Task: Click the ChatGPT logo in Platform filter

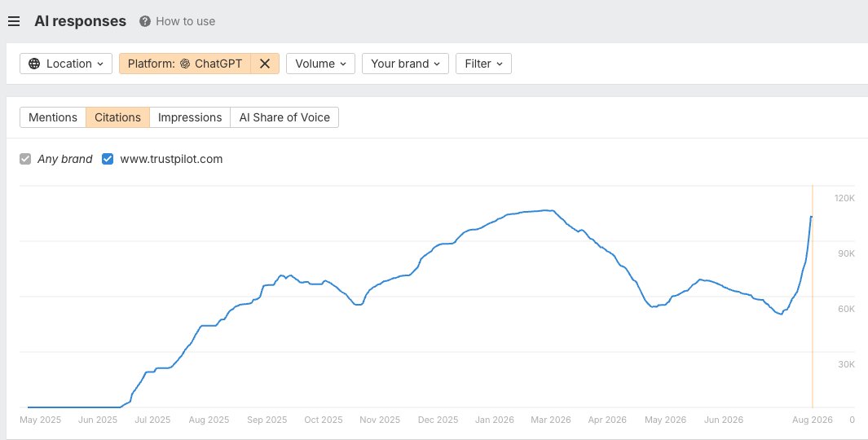Action: point(185,64)
